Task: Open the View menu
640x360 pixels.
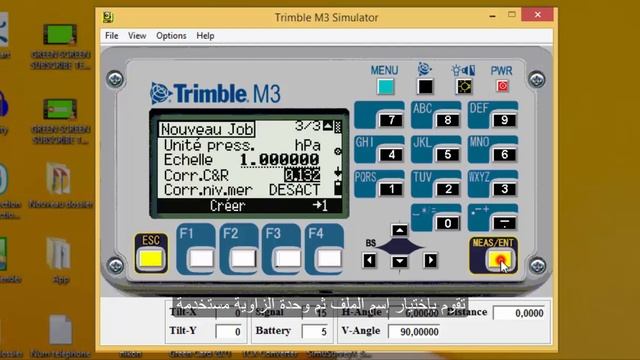Action: (137, 36)
